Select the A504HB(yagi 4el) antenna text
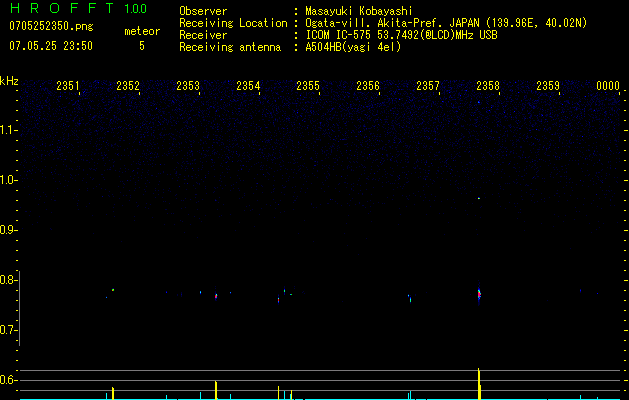629x400 pixels. click(x=353, y=47)
